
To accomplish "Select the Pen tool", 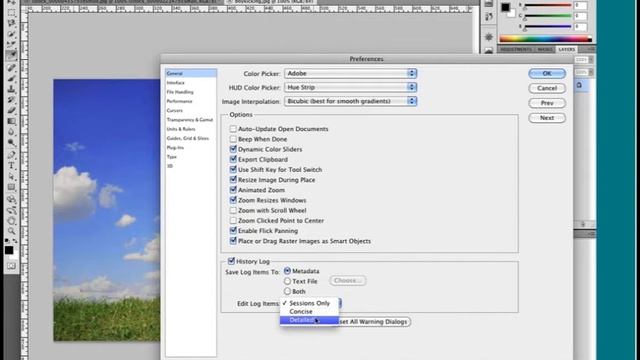I will pos(11,155).
